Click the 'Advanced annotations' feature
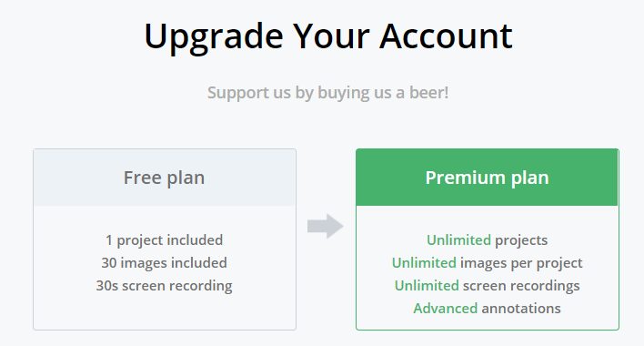This screenshot has height=346, width=644. [488, 308]
